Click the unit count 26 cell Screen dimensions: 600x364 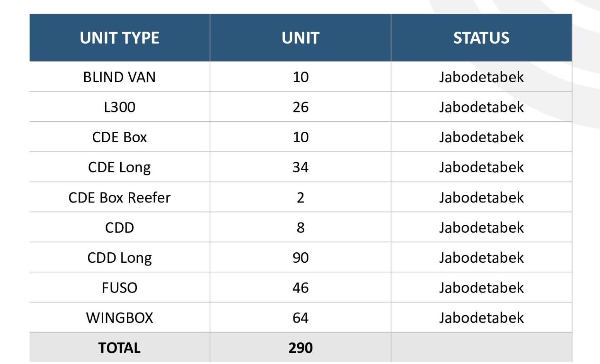click(x=300, y=107)
